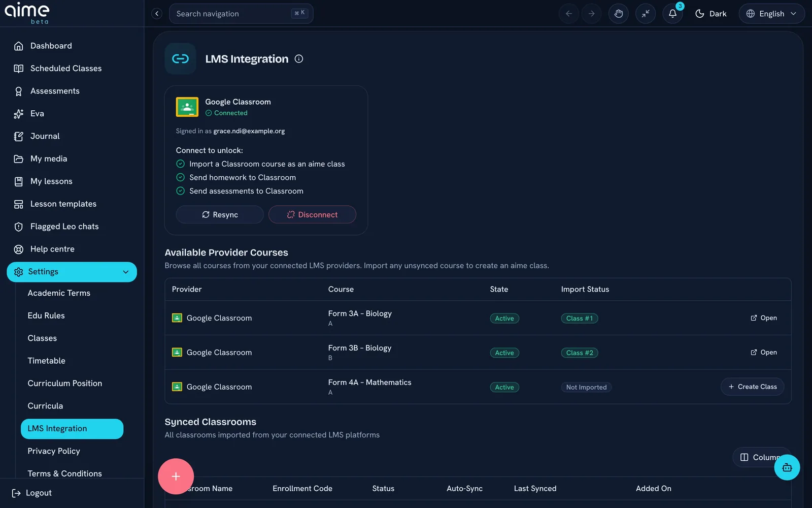Click the Assessments ribbon icon
Image resolution: width=812 pixels, height=508 pixels.
(x=19, y=91)
